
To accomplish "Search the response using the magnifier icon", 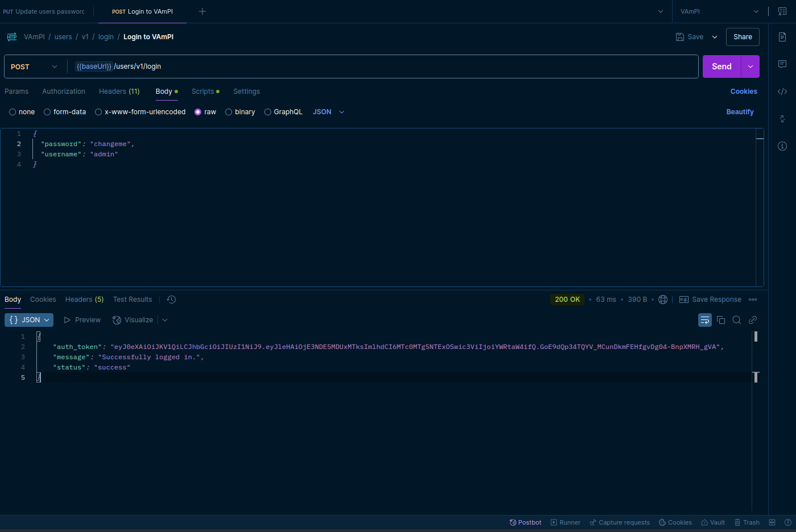I will point(737,320).
